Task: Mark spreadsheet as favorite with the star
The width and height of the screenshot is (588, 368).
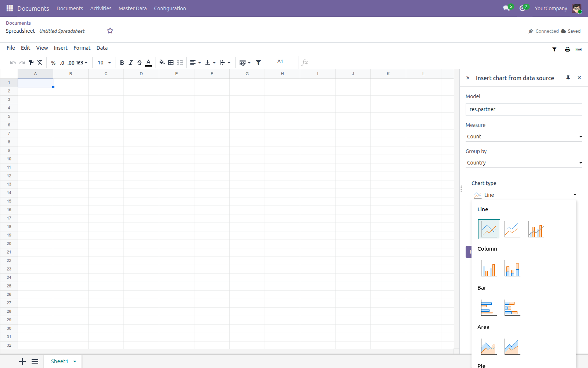Action: point(110,31)
